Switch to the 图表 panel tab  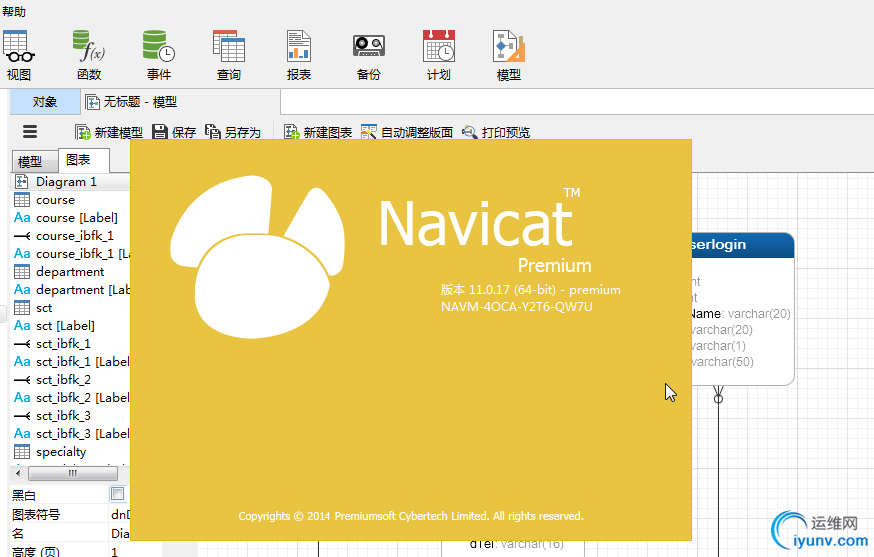pos(84,161)
